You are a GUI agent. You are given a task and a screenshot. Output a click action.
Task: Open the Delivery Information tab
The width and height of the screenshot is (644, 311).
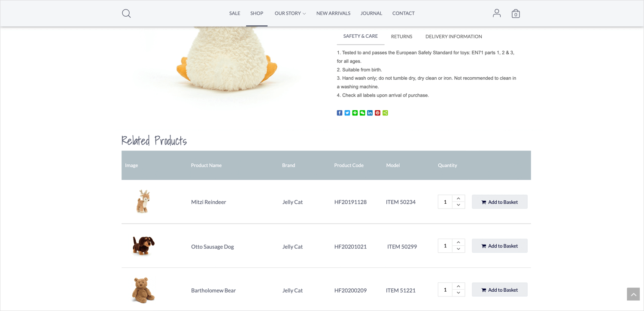[453, 36]
